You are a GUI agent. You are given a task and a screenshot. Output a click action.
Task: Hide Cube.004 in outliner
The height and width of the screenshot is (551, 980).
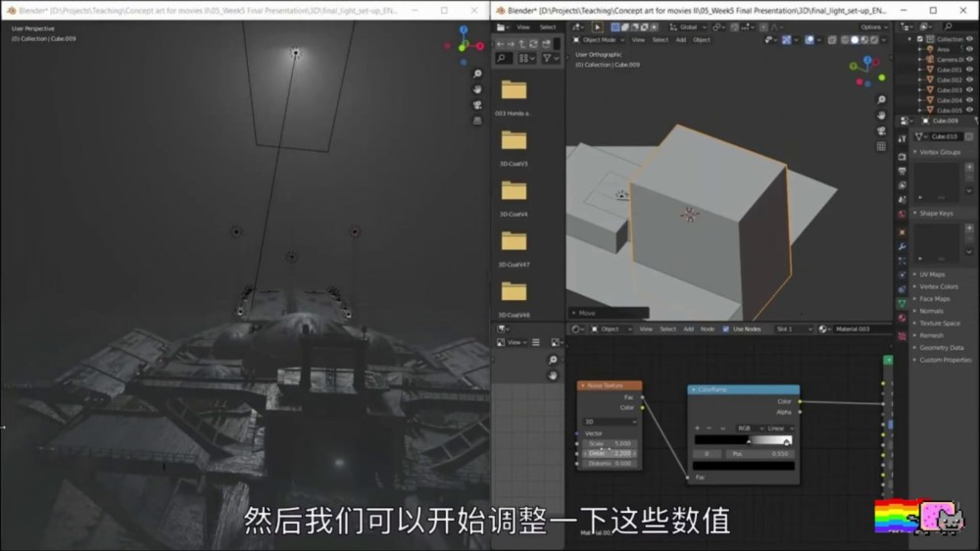969,99
